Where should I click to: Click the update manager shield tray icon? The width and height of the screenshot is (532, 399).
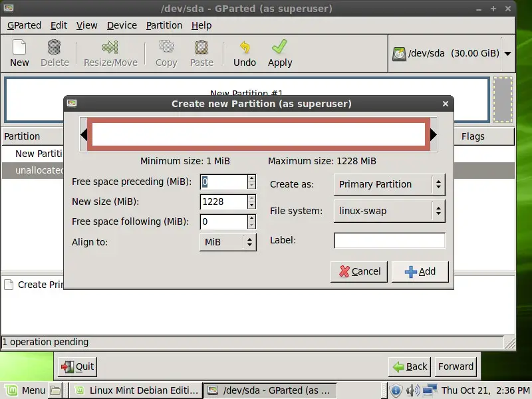click(x=396, y=390)
